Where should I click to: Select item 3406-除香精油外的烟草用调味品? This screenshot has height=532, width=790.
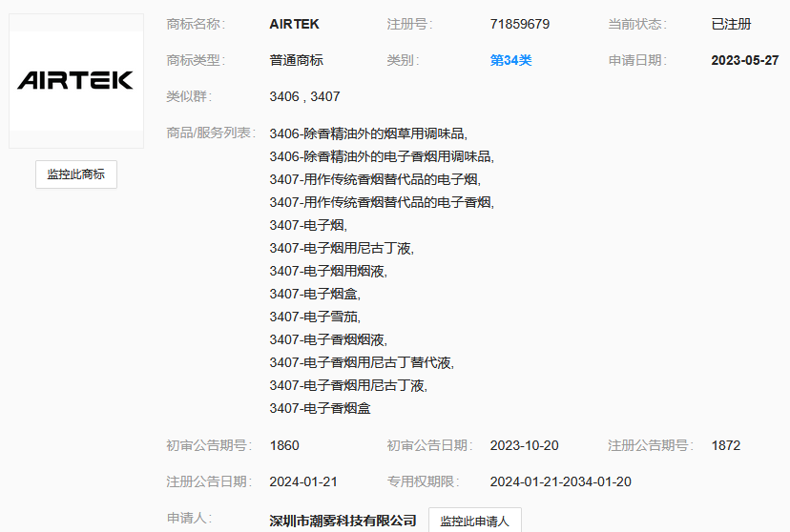pos(368,133)
